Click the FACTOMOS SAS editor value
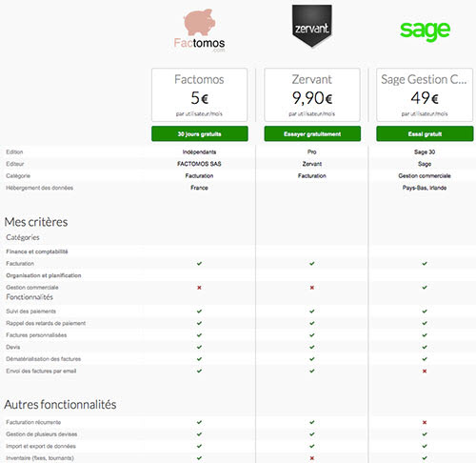Viewport: 476px width, 463px height. [x=199, y=164]
